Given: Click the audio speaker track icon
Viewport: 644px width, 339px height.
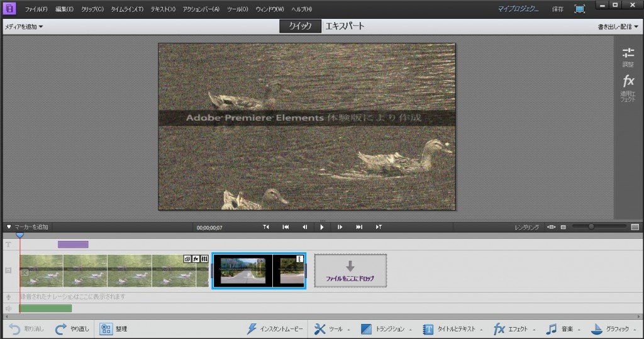Looking at the screenshot, I should pos(8,308).
